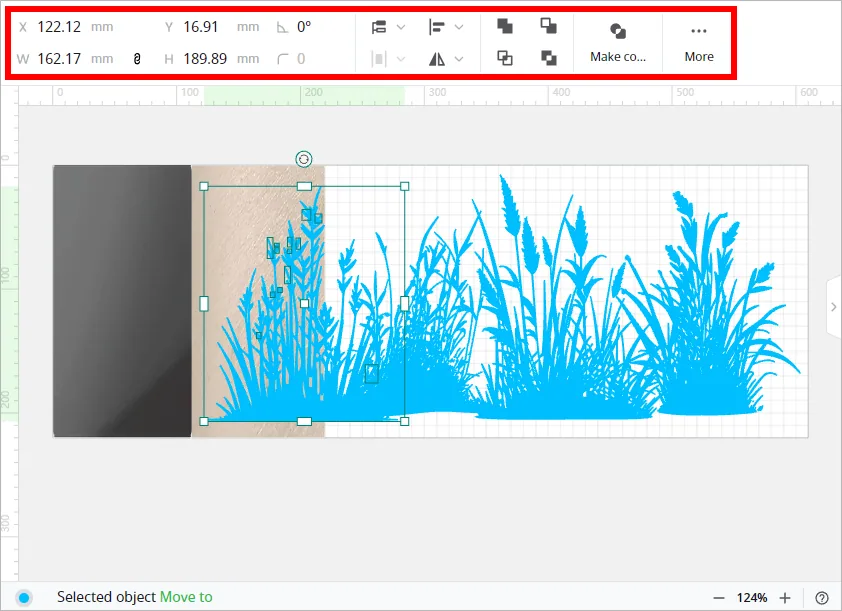
Task: Click the dark gray material image on canvas
Action: 122,301
